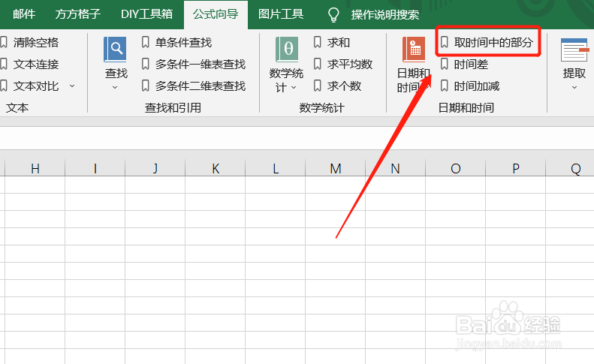Screen dimensions: 594x364
Task: Select column J header
Action: pyautogui.click(x=155, y=168)
